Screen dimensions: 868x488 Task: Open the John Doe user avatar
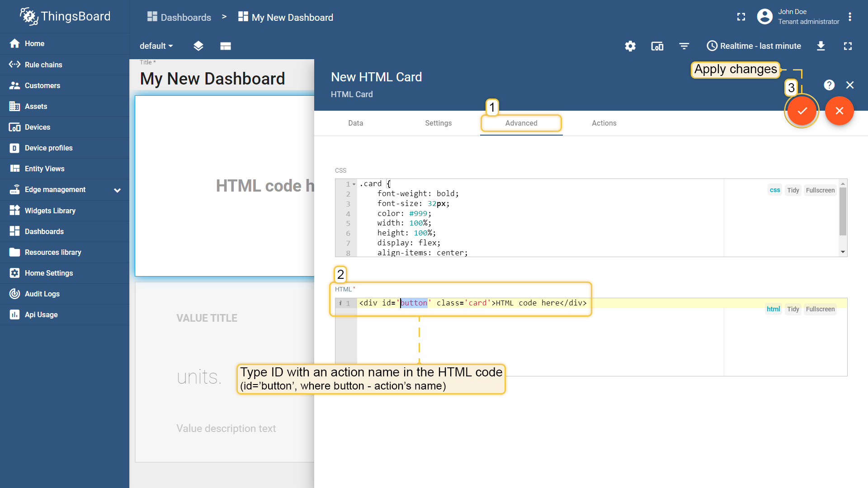[x=764, y=17]
